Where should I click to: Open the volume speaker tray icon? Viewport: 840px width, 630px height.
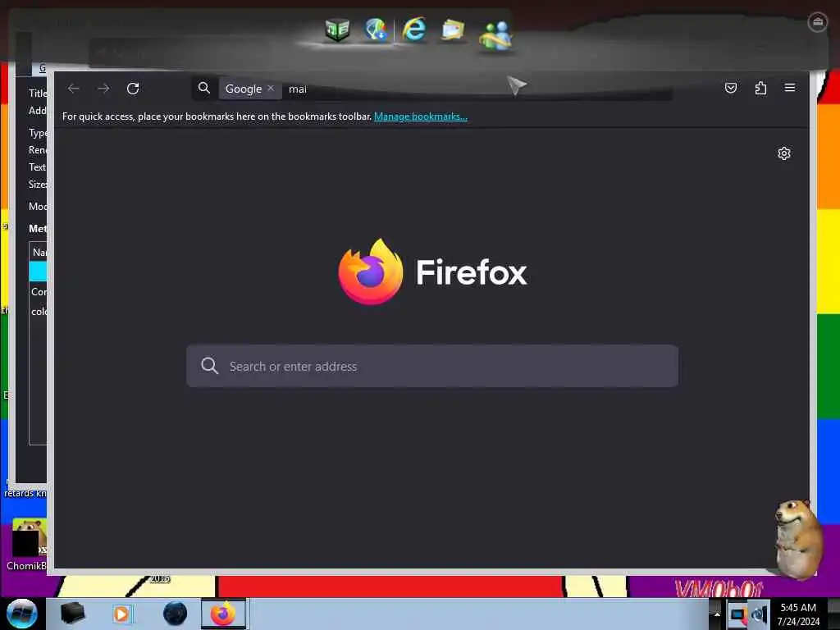(x=759, y=614)
